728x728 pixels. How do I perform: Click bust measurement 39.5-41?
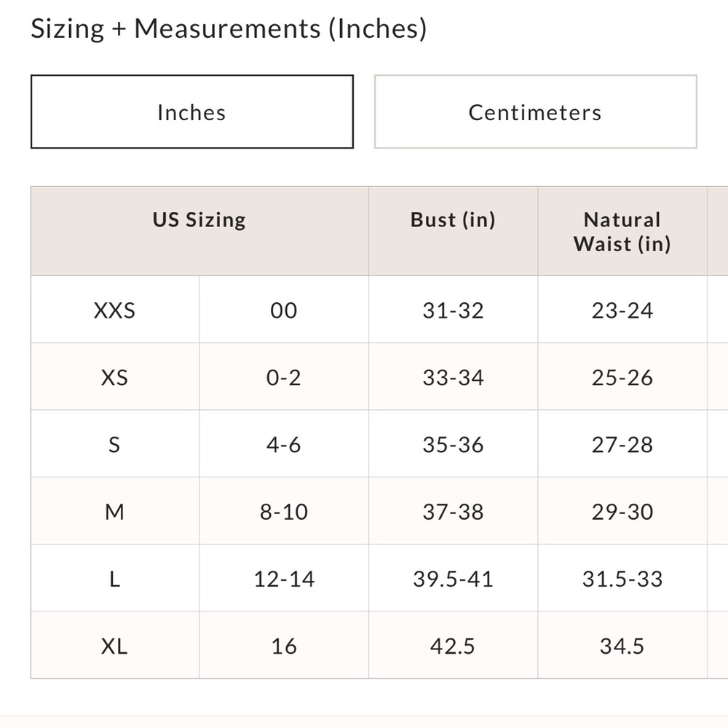(x=453, y=578)
